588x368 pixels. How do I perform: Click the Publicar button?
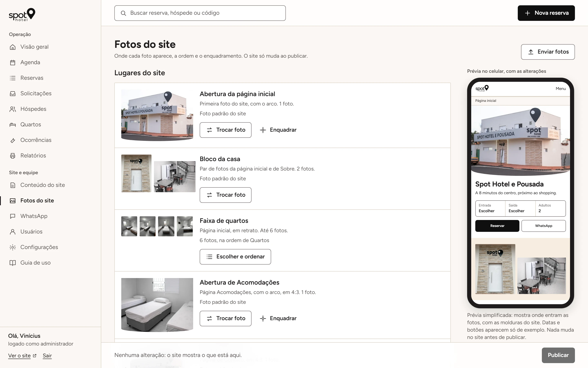pos(558,355)
